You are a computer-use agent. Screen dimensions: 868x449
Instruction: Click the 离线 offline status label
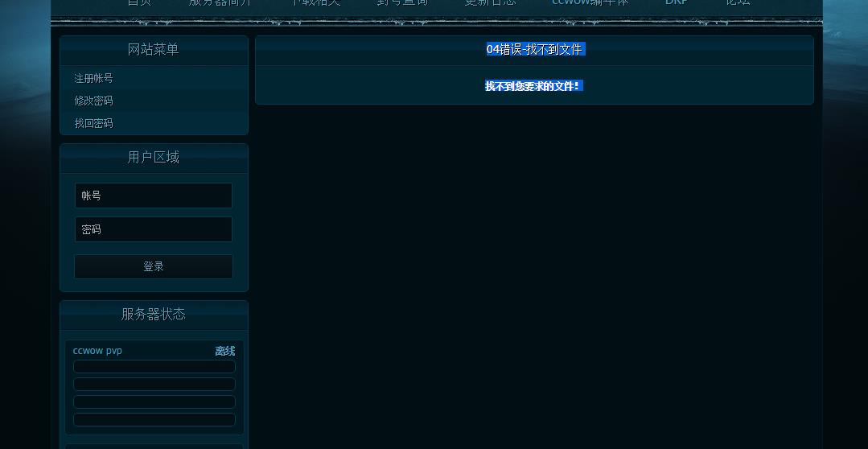(x=224, y=352)
